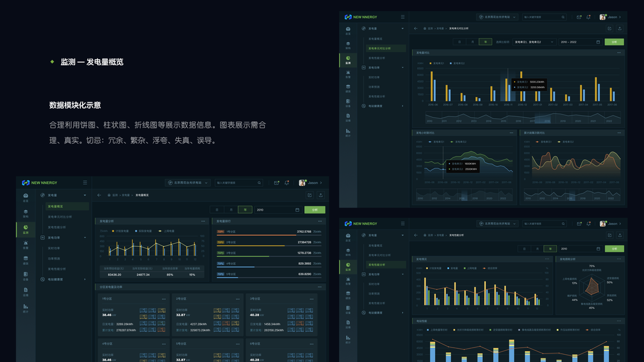
Task: Click green 分析 button in overview dashboard
Action: (314, 210)
